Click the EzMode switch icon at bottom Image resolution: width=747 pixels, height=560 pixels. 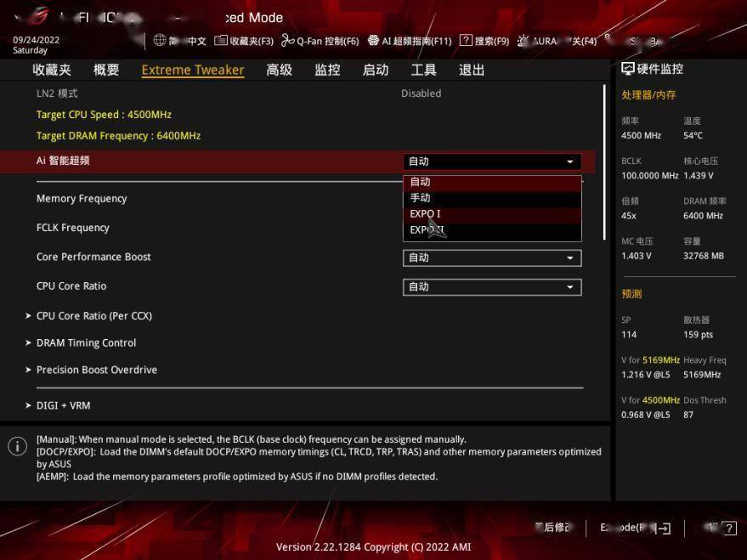coord(665,529)
